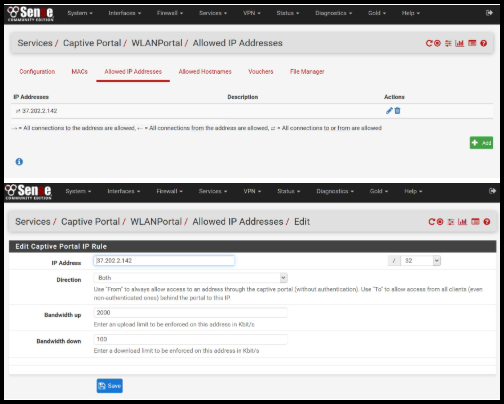The height and width of the screenshot is (404, 504).
Task: Open the Gold menu on the Edit page
Action: pos(379,191)
